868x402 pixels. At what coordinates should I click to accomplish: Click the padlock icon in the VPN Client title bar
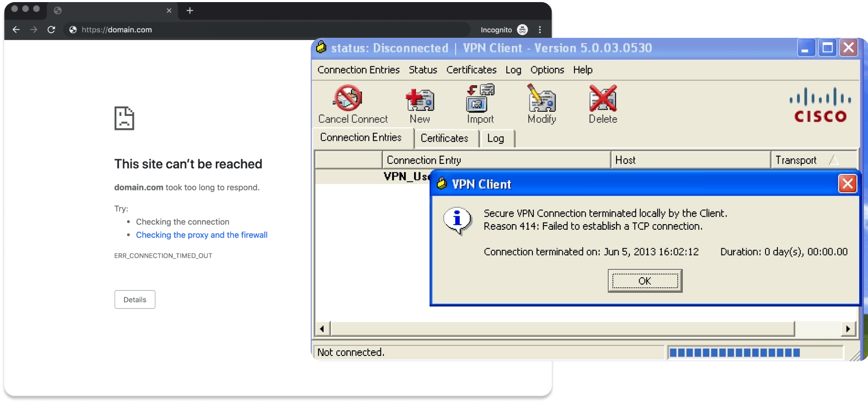pyautogui.click(x=321, y=47)
